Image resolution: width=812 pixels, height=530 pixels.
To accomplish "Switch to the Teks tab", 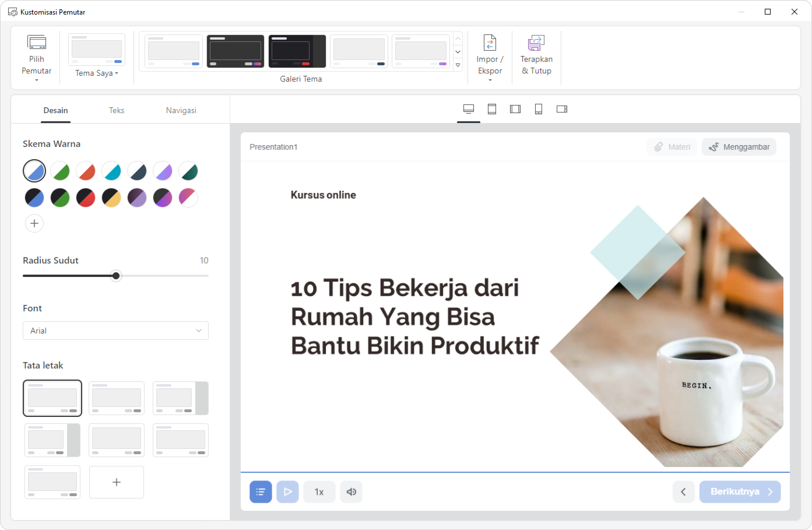I will [116, 110].
